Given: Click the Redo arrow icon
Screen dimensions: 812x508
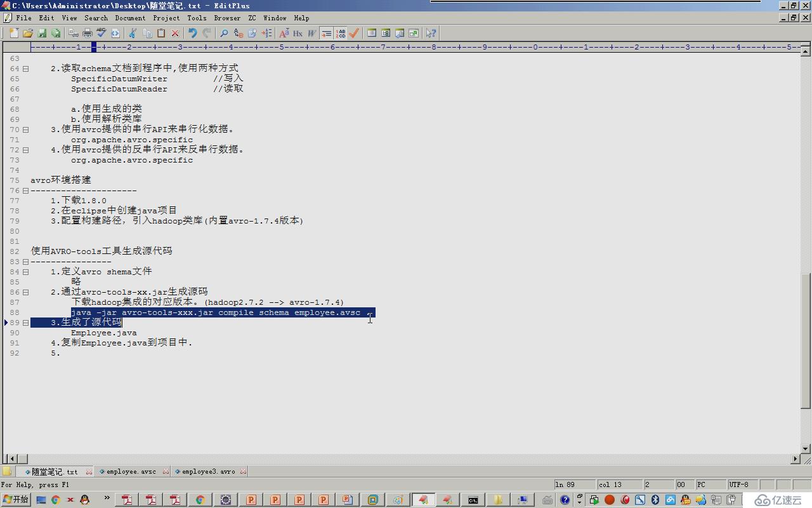Looking at the screenshot, I should [x=207, y=33].
